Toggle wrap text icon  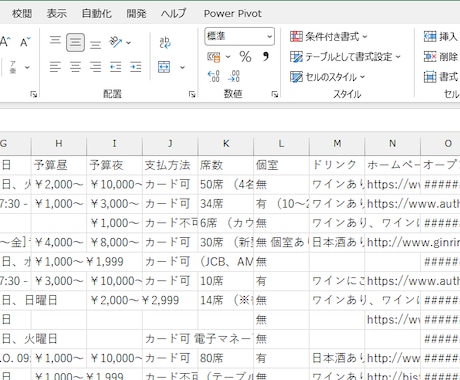click(x=165, y=42)
